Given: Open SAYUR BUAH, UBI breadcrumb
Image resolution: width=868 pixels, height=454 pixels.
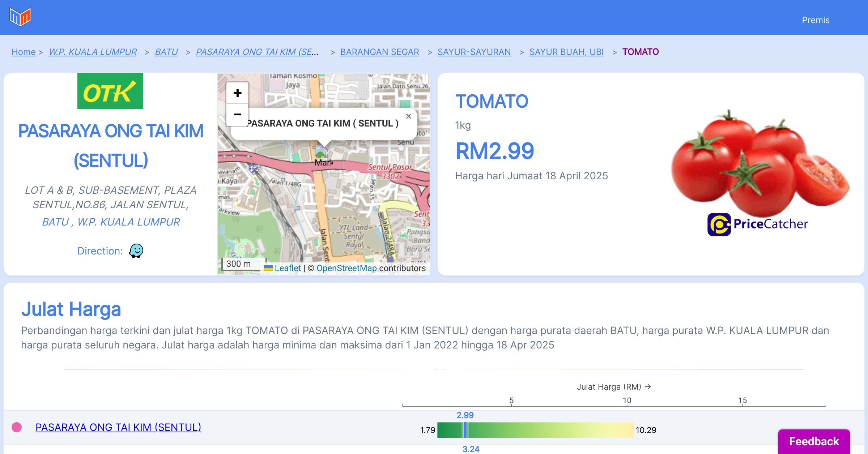Looking at the screenshot, I should tap(566, 52).
